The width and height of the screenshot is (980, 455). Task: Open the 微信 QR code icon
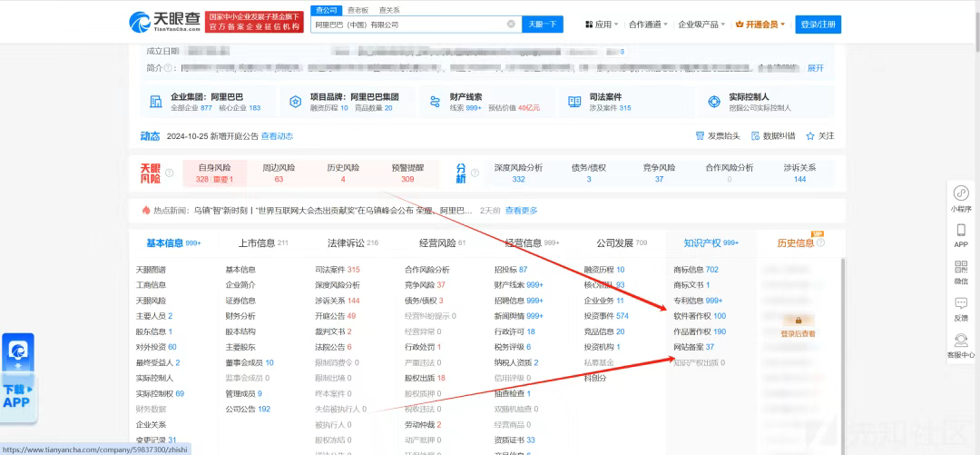point(961,267)
